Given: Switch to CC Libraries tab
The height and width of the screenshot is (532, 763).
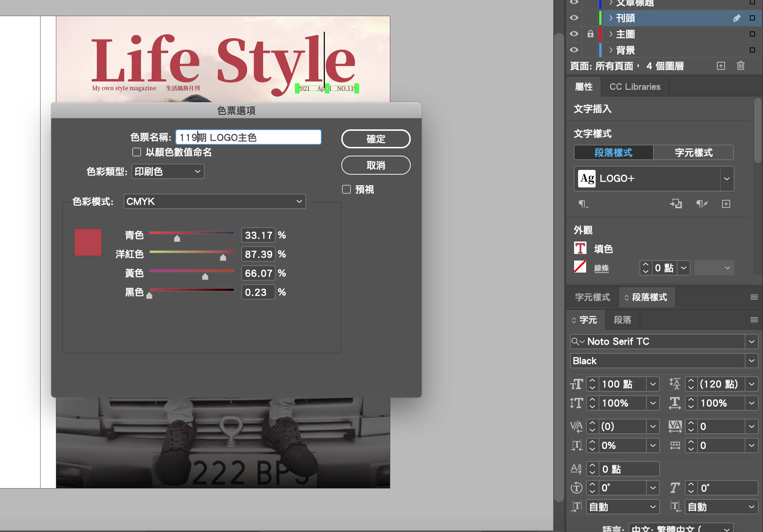Looking at the screenshot, I should click(635, 87).
